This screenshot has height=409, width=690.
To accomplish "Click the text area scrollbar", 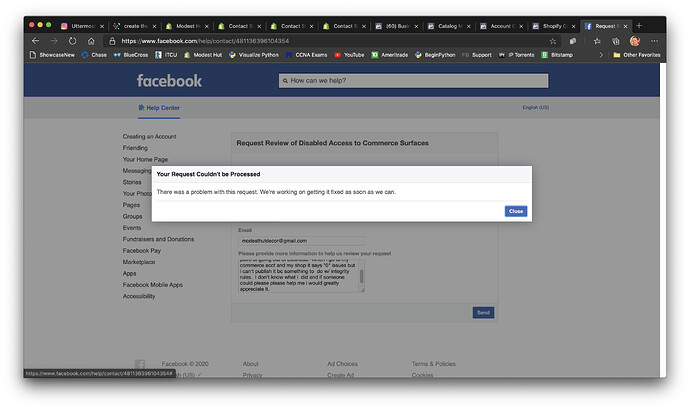I will 362,276.
